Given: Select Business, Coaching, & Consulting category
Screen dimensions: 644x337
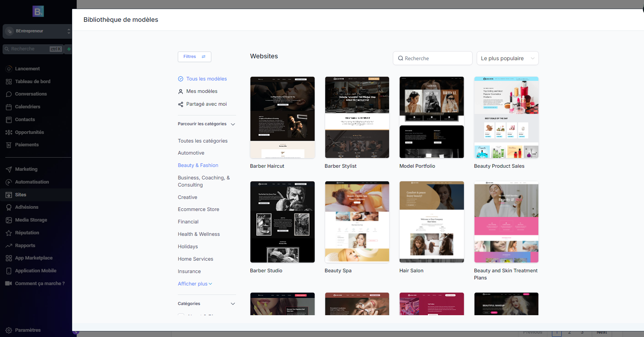Looking at the screenshot, I should [x=204, y=181].
